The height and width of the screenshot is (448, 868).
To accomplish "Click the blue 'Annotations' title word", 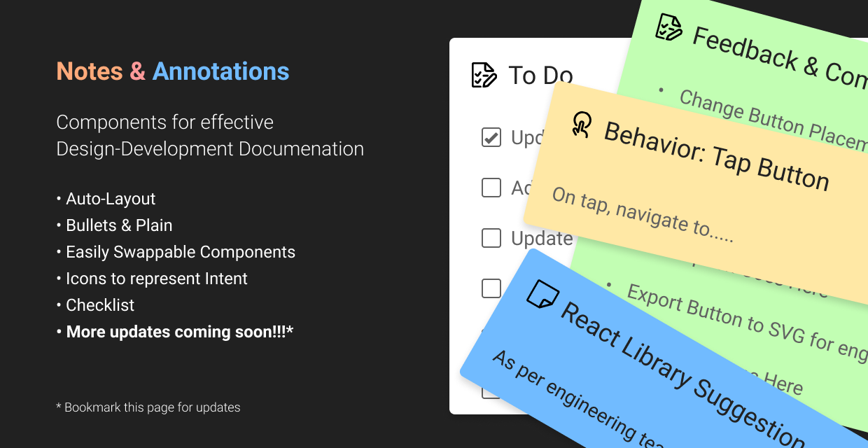I will (x=220, y=71).
